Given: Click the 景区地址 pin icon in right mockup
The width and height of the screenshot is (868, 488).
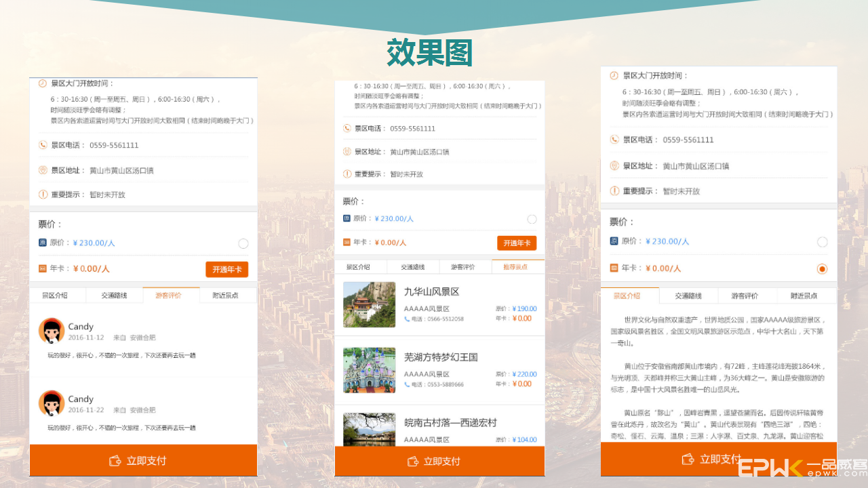Looking at the screenshot, I should coord(614,165).
